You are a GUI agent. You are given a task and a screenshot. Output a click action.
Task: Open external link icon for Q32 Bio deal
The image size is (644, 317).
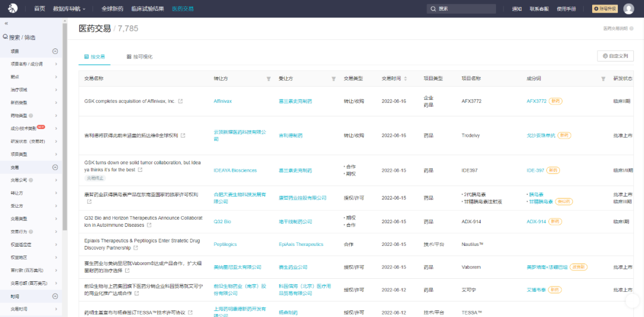(x=149, y=225)
